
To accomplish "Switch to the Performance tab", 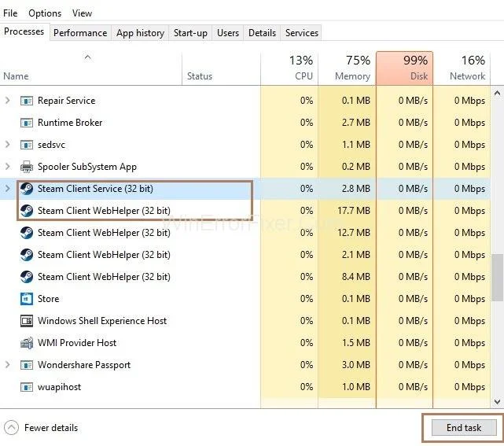I will (80, 33).
